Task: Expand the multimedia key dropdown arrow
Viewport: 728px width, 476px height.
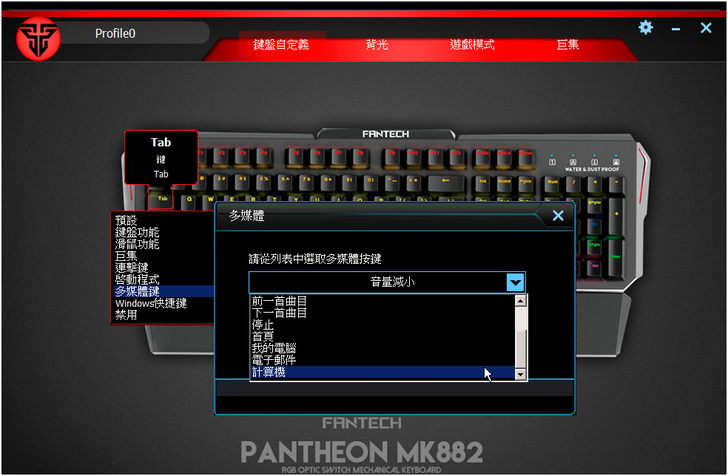Action: point(515,282)
